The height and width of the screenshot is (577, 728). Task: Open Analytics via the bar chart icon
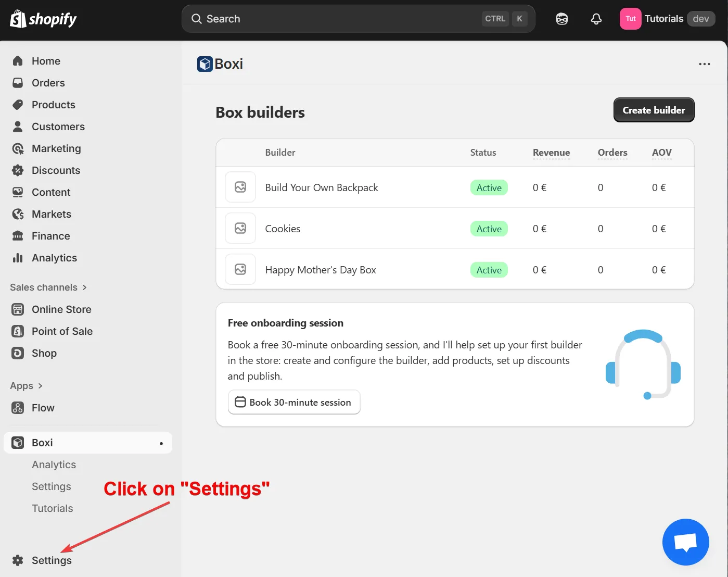(17, 258)
